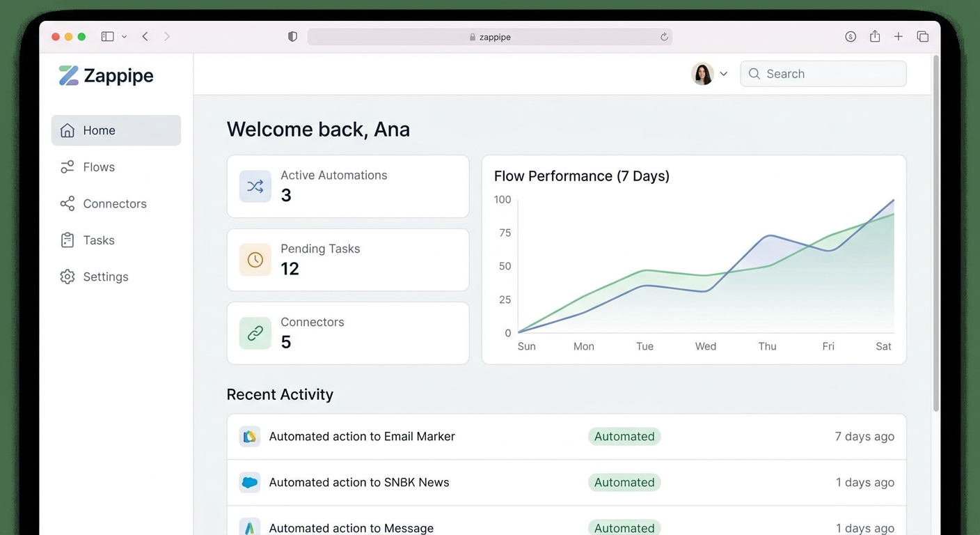
Task: Open Tasks in the sidebar
Action: click(88, 240)
